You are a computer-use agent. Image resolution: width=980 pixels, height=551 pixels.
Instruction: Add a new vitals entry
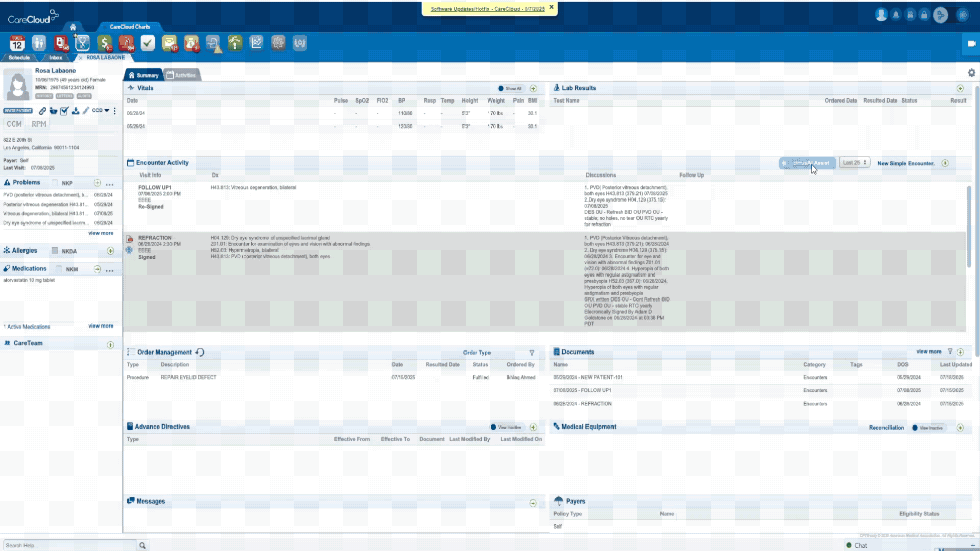point(533,88)
